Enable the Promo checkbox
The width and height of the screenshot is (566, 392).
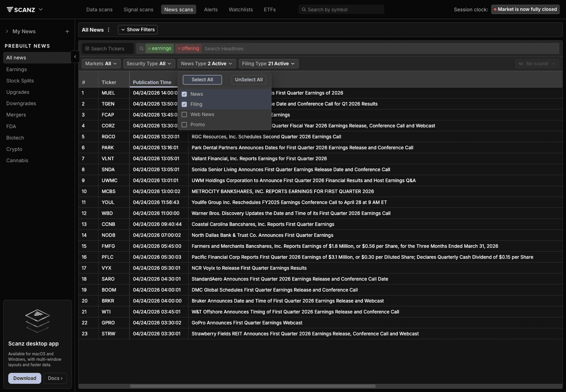tap(184, 125)
